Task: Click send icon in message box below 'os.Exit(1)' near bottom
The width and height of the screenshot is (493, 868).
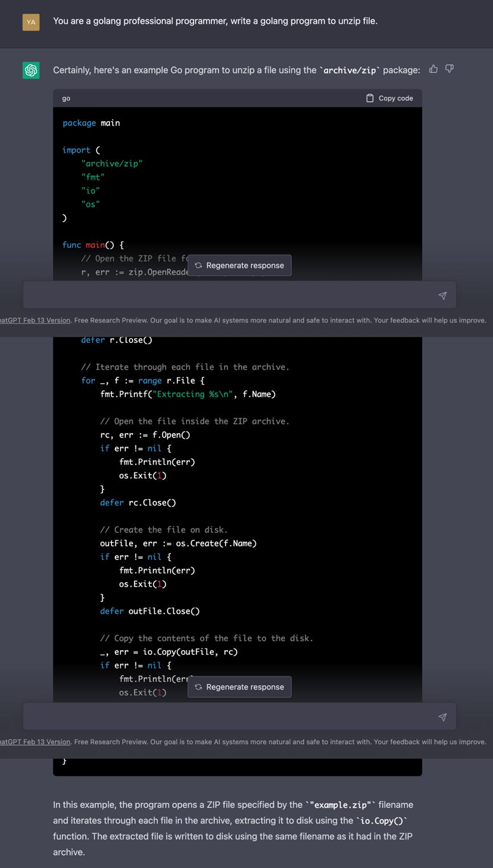Action: (x=442, y=717)
